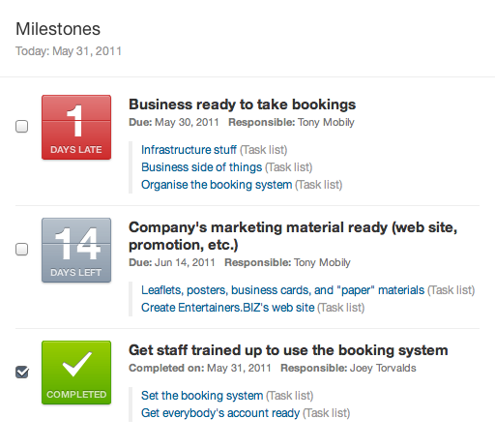The height and width of the screenshot is (448, 495).
Task: Click the gray 14 Days Left badge
Action: (x=76, y=251)
